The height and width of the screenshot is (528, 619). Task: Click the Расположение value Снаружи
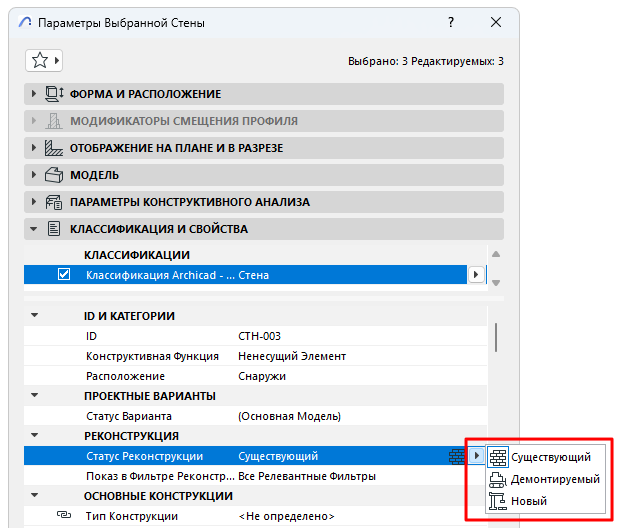click(262, 376)
